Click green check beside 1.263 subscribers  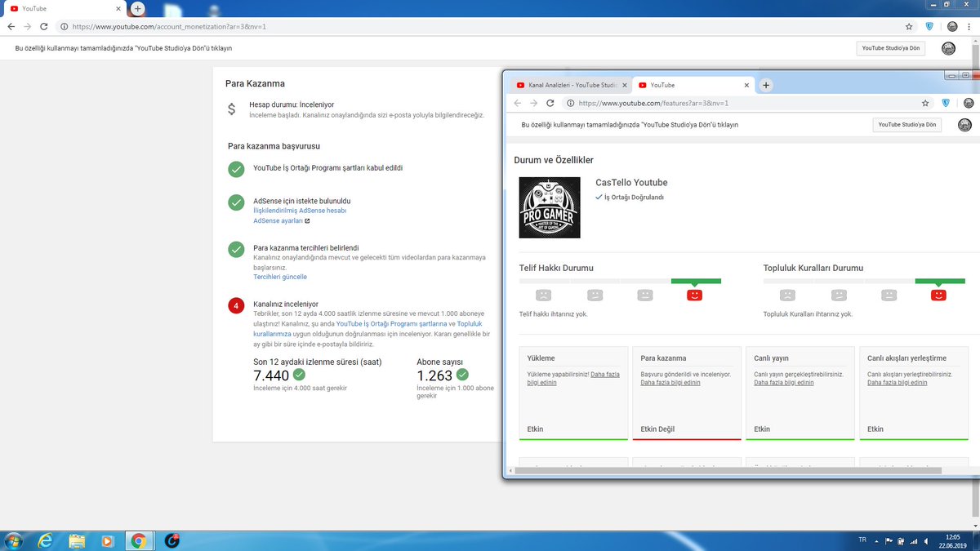pyautogui.click(x=462, y=375)
